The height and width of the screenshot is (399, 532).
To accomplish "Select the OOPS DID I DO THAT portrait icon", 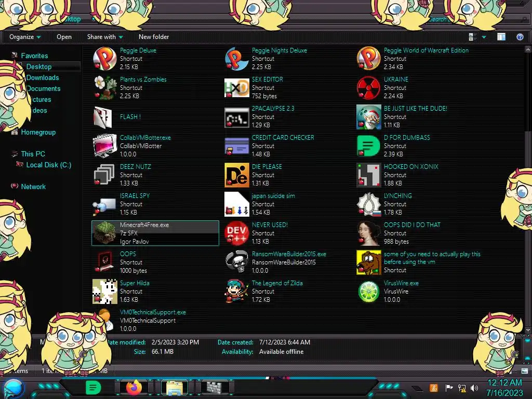I will tap(368, 233).
